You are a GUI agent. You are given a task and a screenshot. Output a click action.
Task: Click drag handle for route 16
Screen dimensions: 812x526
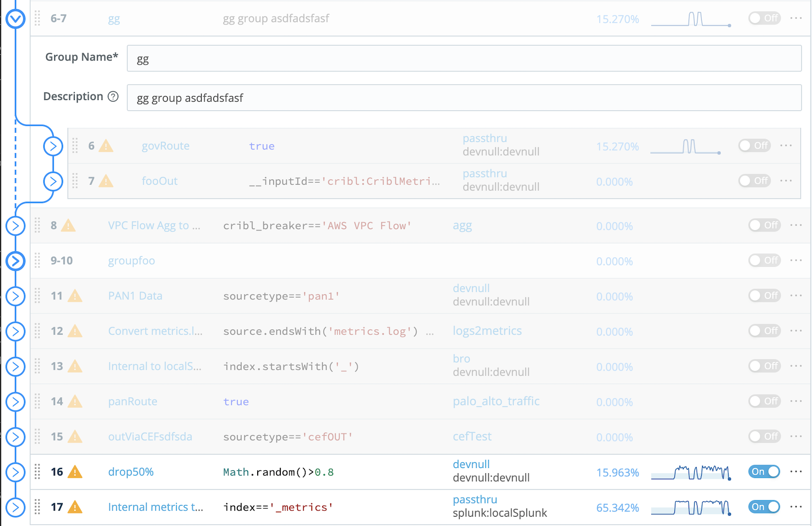click(38, 472)
